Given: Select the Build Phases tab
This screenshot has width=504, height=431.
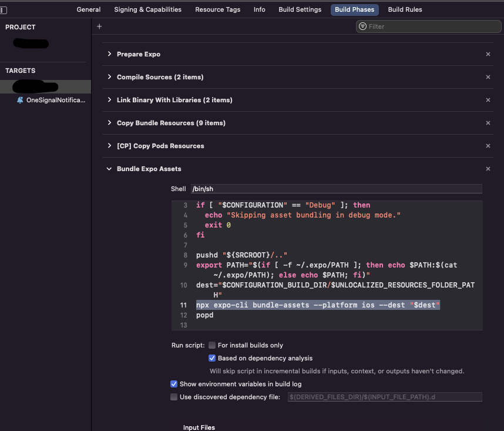Looking at the screenshot, I should coord(355,9).
